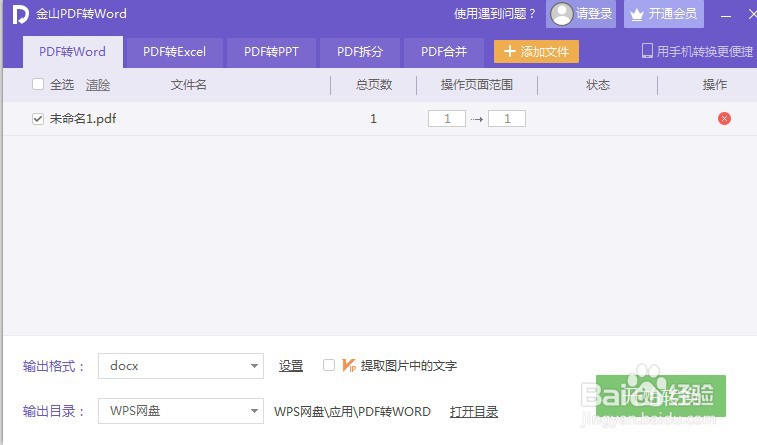Open the 设置 settings link
757x445 pixels.
pyautogui.click(x=291, y=366)
